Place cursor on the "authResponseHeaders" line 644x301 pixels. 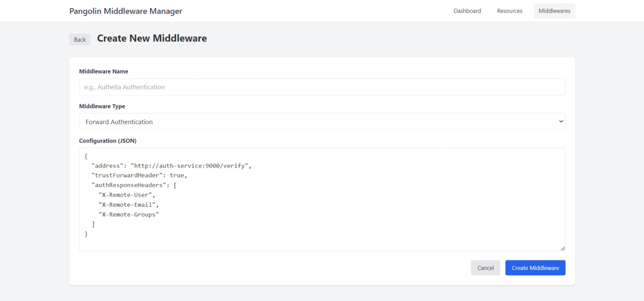(x=134, y=185)
